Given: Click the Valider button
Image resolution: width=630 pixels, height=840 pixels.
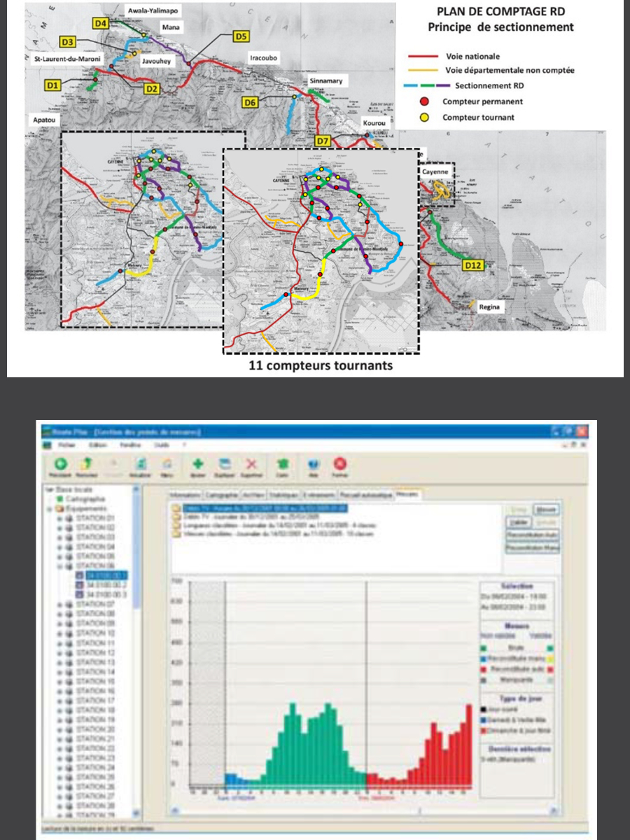Looking at the screenshot, I should pos(517,522).
